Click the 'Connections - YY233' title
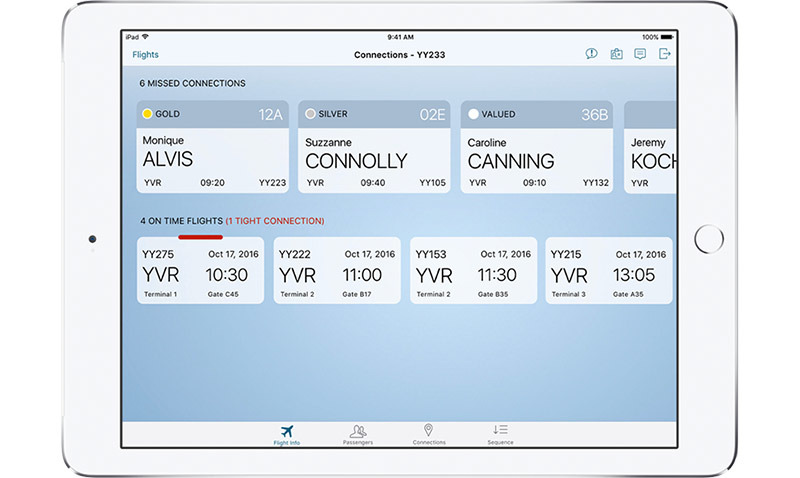Screen dimensions: 800x478 coord(399,55)
